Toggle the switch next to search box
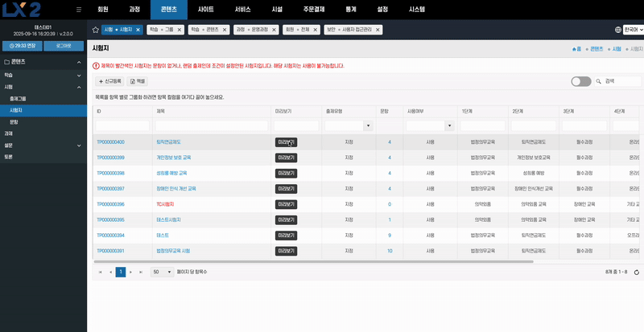This screenshot has width=644, height=332. (580, 81)
